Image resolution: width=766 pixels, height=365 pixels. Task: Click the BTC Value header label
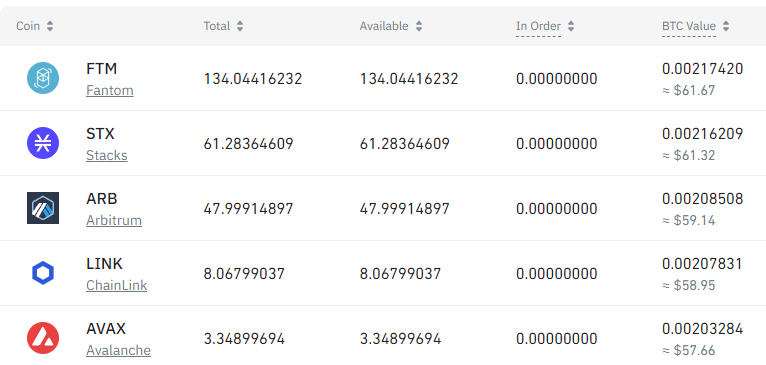click(x=689, y=26)
